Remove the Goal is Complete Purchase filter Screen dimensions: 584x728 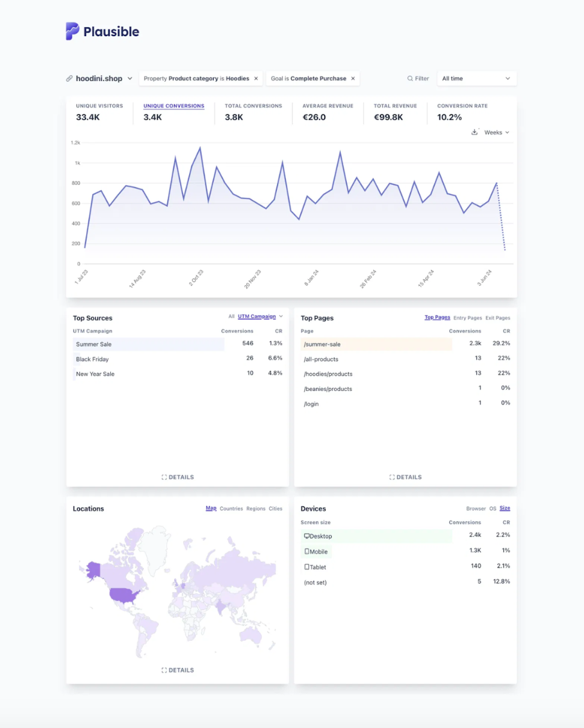(x=352, y=78)
